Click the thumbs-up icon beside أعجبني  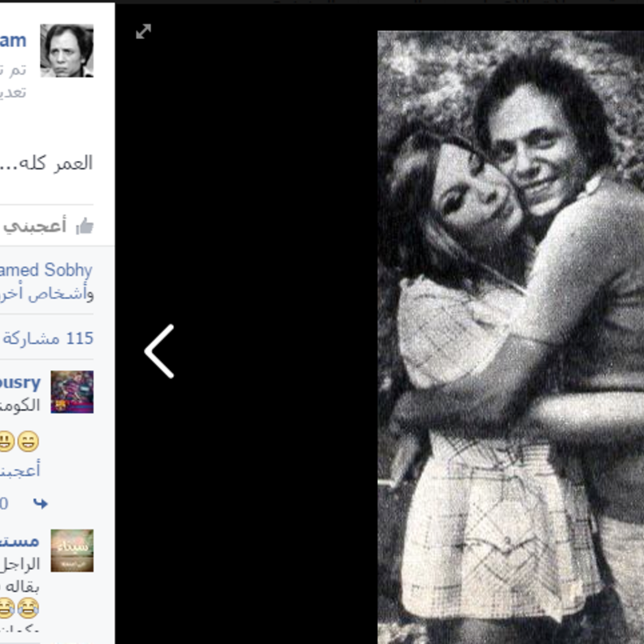(85, 226)
